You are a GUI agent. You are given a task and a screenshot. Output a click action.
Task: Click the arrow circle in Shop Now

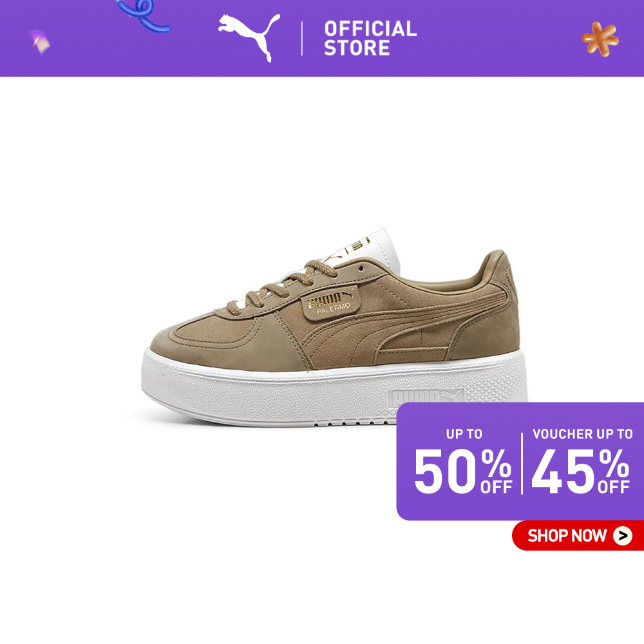click(623, 536)
